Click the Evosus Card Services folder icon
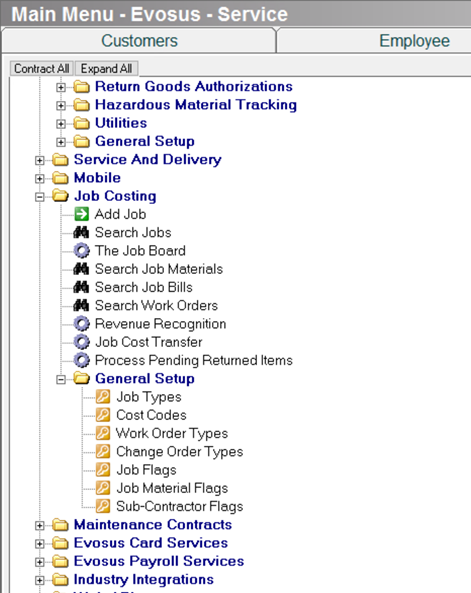The image size is (471, 593). click(60, 543)
